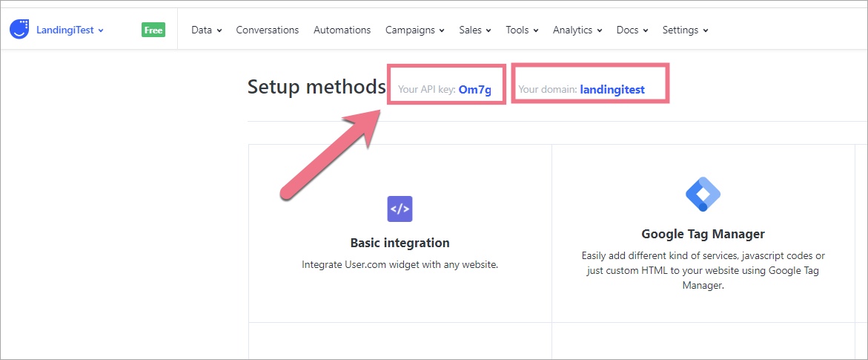Screen dimensions: 868x360
Task: Open the Analytics dropdown
Action: (x=577, y=30)
